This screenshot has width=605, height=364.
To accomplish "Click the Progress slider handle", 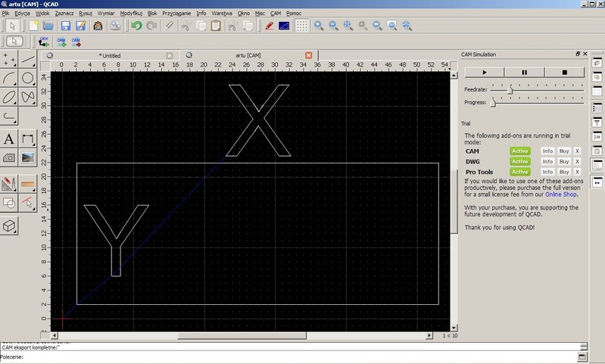I will coord(493,104).
